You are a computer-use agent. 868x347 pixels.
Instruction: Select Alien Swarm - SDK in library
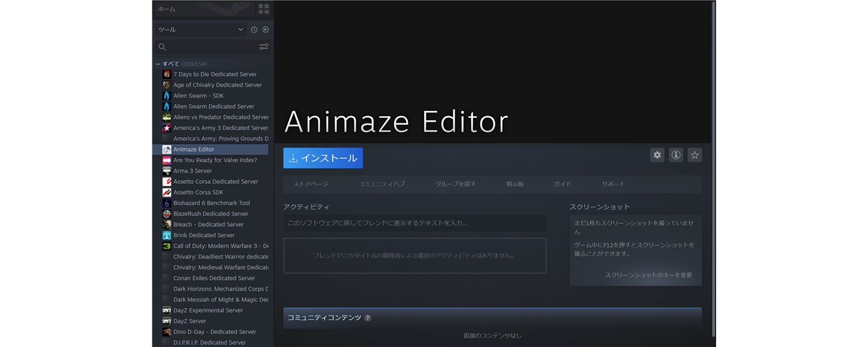tap(198, 96)
